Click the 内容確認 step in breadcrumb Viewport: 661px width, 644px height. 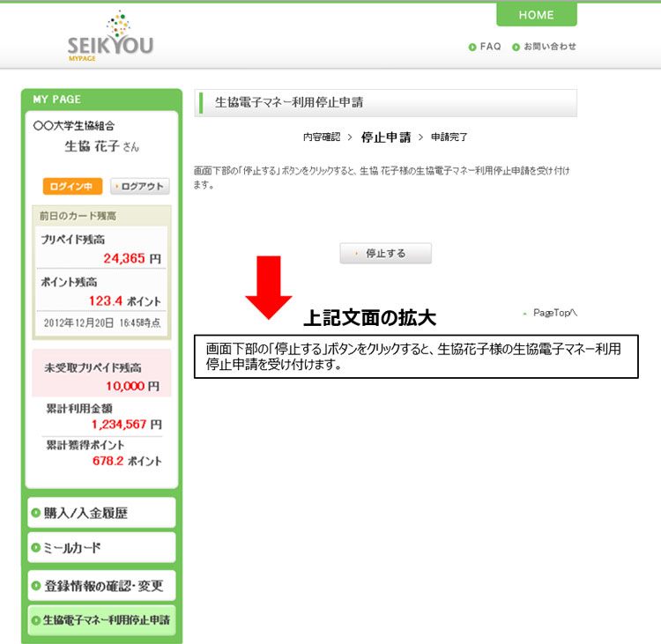pos(322,137)
